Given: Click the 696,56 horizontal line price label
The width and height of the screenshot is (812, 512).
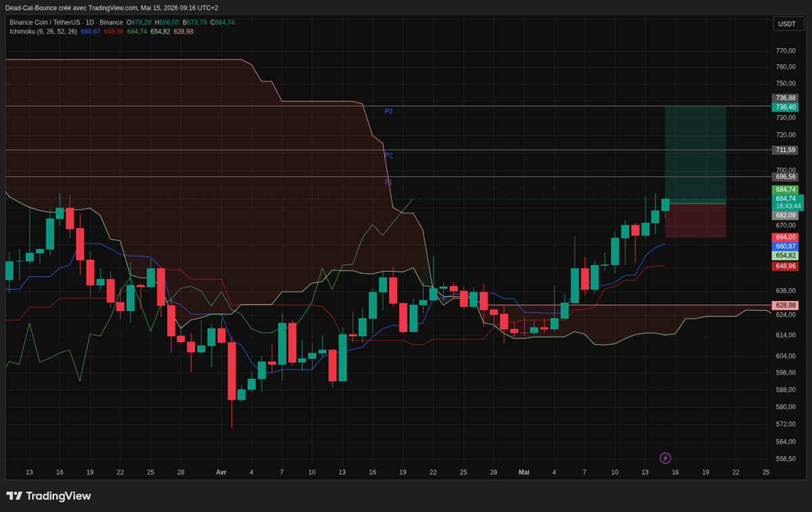Looking at the screenshot, I should tap(786, 177).
